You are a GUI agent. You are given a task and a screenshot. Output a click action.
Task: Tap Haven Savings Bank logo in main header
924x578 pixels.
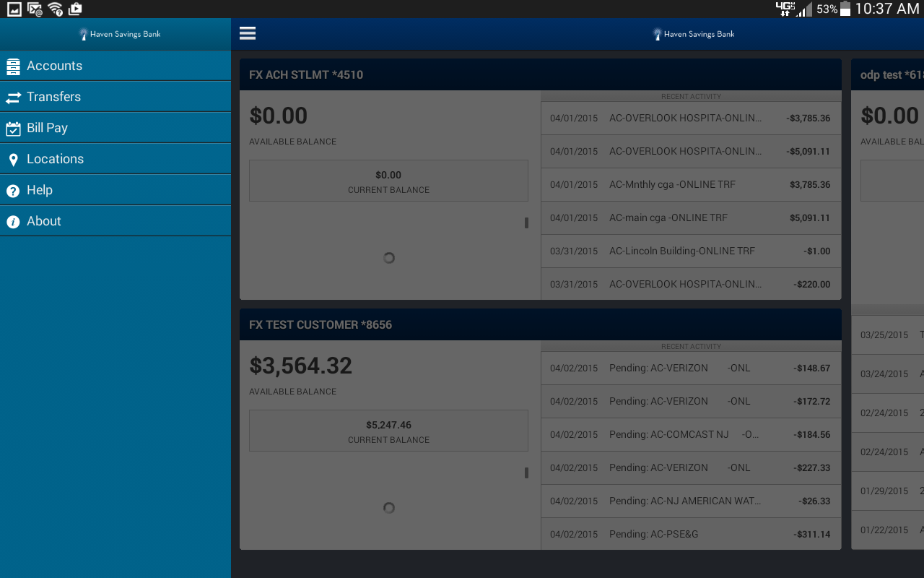click(x=694, y=34)
